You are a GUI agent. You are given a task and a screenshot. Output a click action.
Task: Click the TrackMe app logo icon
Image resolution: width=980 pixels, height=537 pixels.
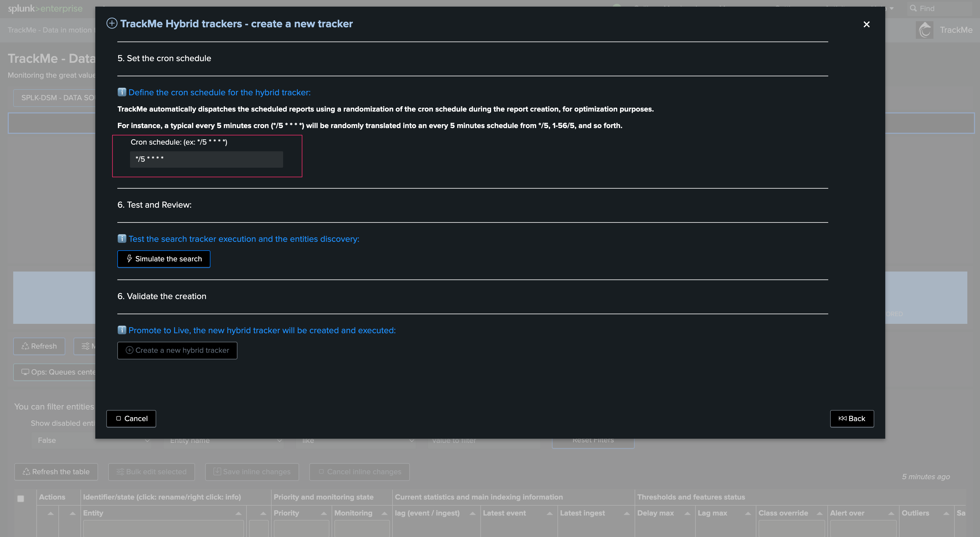pyautogui.click(x=924, y=30)
